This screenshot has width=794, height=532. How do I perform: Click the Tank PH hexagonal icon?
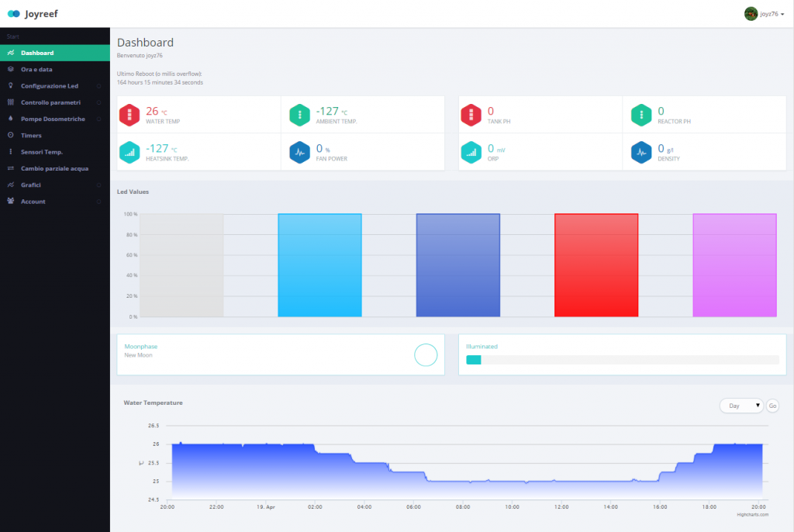click(471, 114)
